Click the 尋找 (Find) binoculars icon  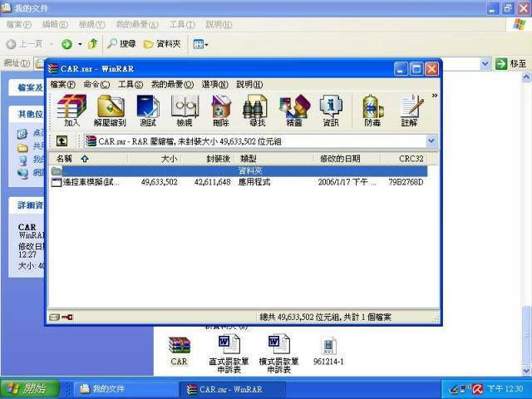point(257,111)
